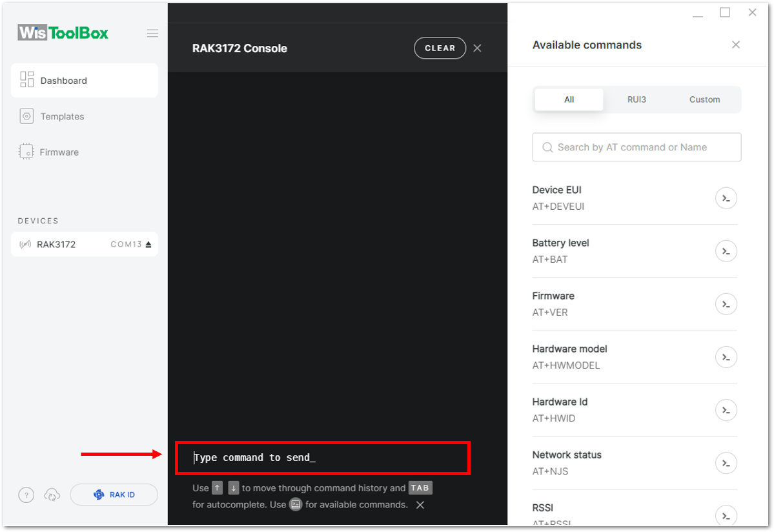Clear the console output
The width and height of the screenshot is (774, 532).
(x=440, y=48)
